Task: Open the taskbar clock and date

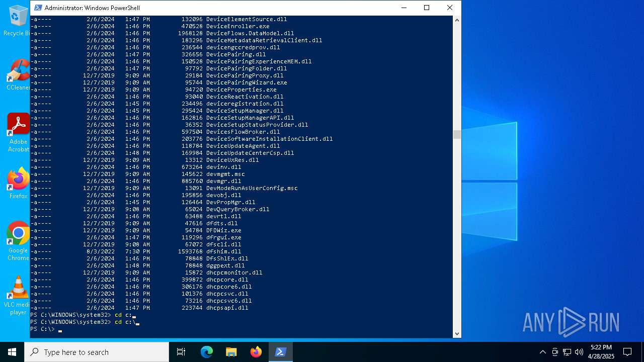Action: (601, 352)
